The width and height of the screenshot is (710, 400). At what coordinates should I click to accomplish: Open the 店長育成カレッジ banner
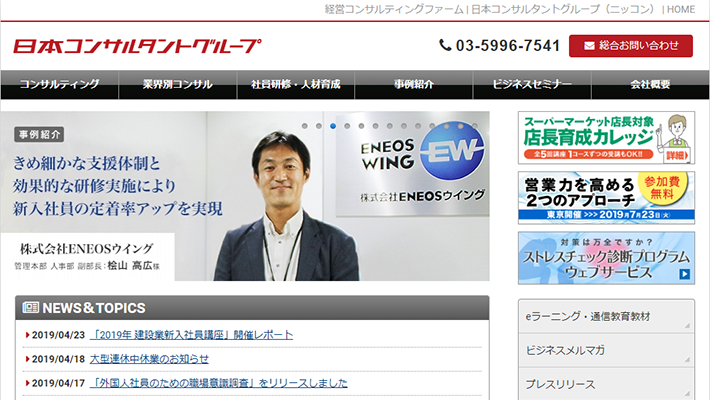point(606,138)
